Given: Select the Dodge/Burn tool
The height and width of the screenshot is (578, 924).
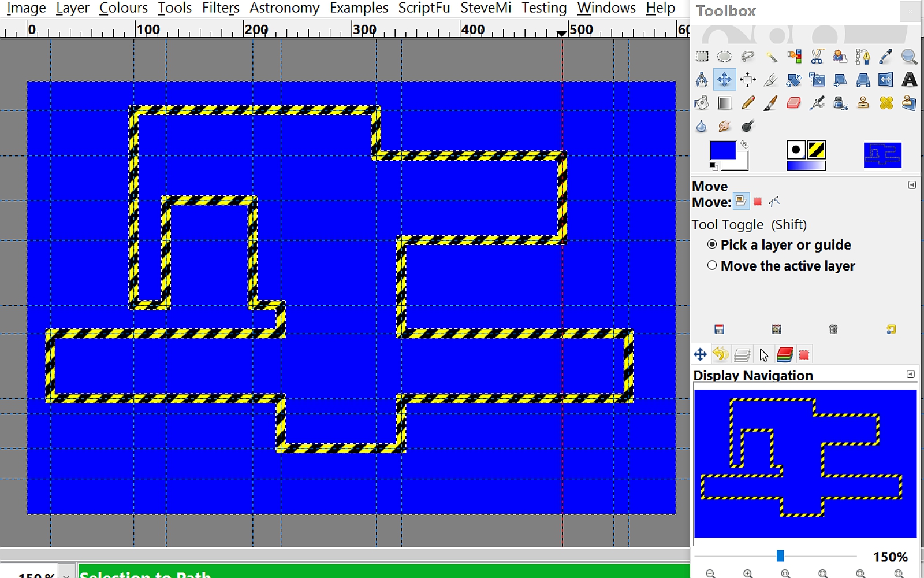Looking at the screenshot, I should 748,126.
